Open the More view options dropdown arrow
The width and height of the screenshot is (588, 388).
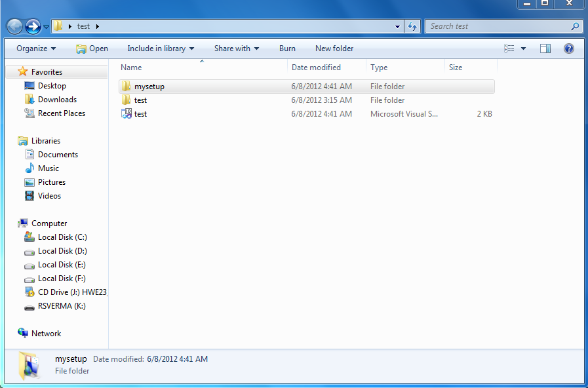pyautogui.click(x=524, y=48)
